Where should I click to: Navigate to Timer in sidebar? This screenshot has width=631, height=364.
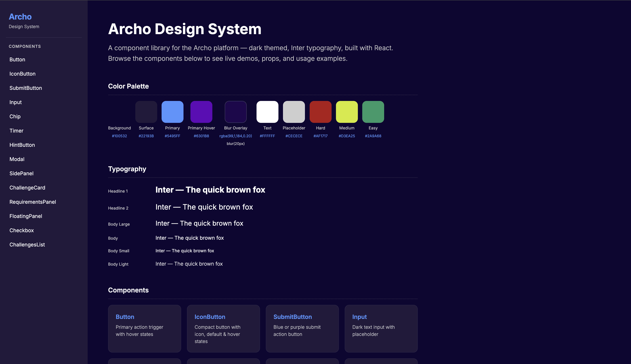coord(16,131)
